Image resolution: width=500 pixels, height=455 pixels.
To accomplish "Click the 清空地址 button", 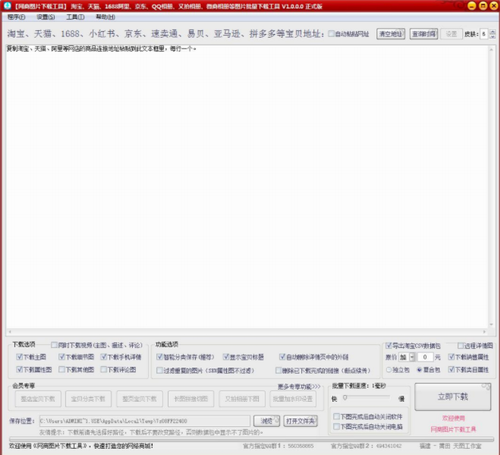I will click(391, 34).
